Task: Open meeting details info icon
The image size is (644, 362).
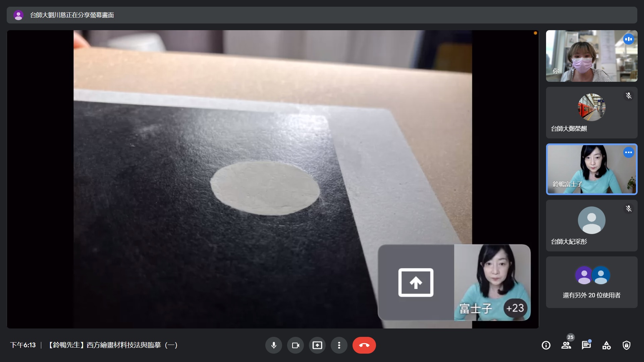Action: [546, 345]
